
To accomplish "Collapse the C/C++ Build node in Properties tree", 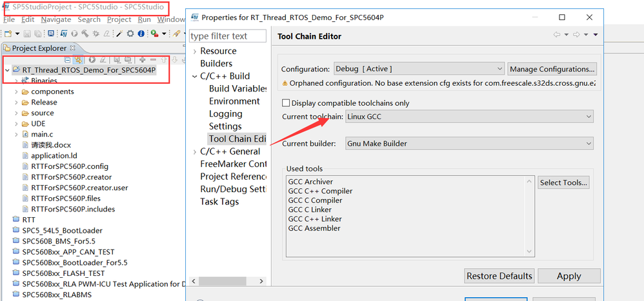I will pyautogui.click(x=195, y=76).
